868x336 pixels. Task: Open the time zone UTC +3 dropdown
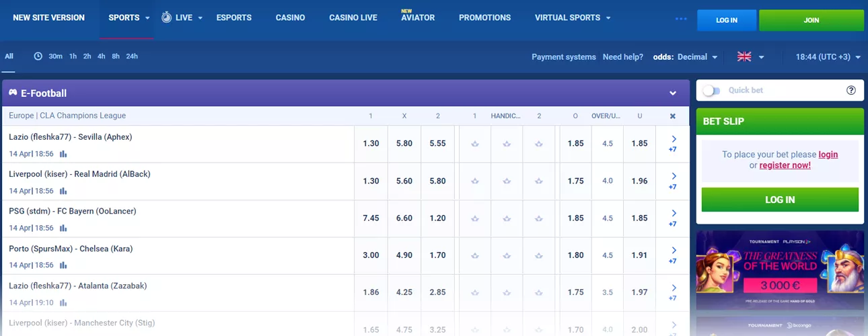[x=828, y=57]
